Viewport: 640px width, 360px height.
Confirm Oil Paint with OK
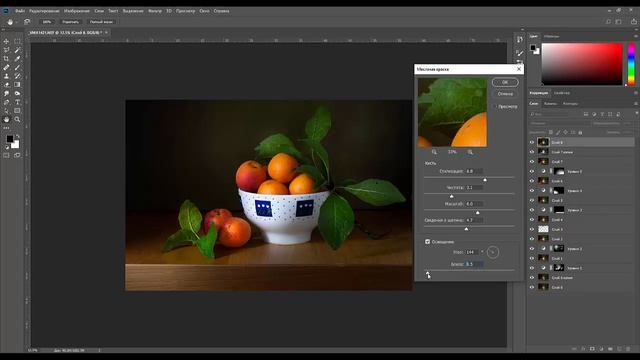(505, 82)
